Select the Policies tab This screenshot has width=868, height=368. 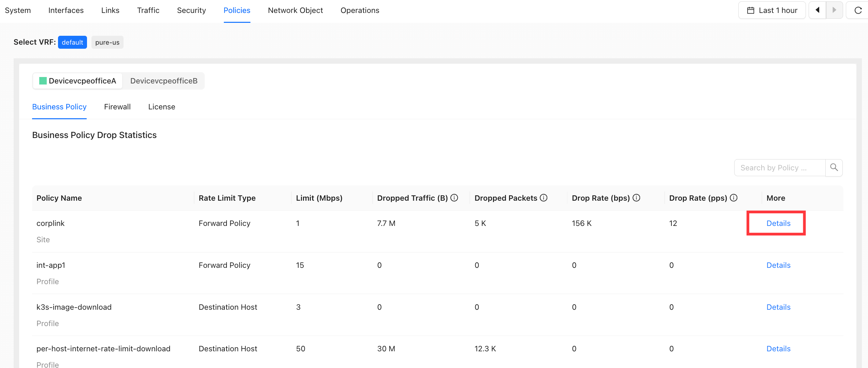coord(237,11)
